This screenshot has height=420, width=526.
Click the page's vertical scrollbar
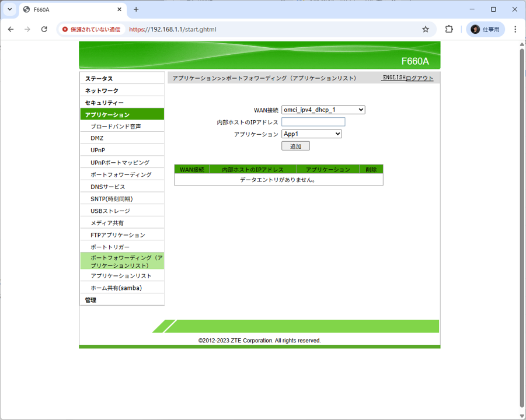click(522, 228)
